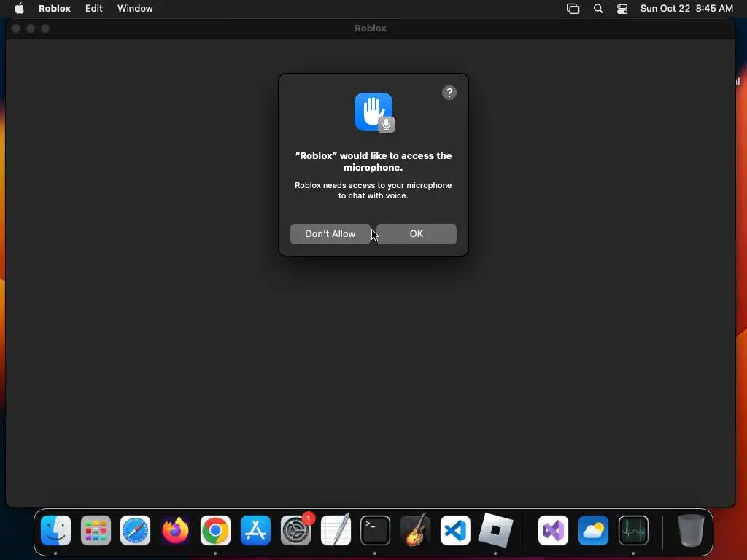Viewport: 747px width, 560px height.
Task: Open Finder from the Dock
Action: [x=55, y=531]
